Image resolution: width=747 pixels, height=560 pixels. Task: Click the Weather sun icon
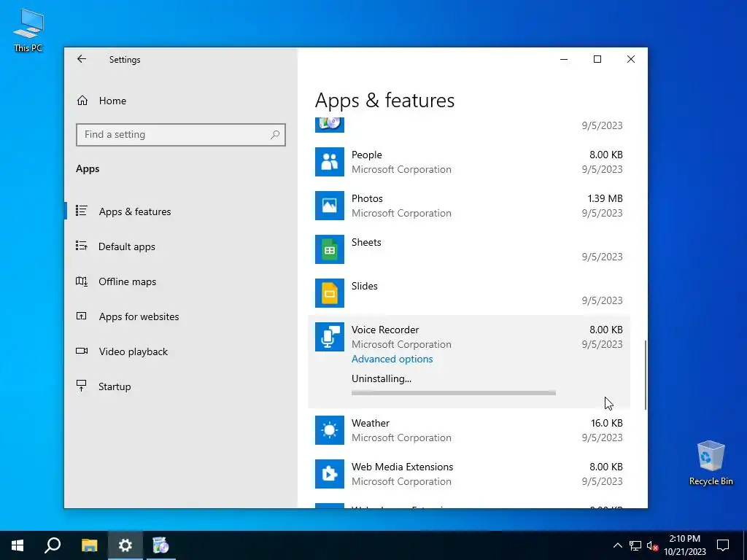point(329,430)
